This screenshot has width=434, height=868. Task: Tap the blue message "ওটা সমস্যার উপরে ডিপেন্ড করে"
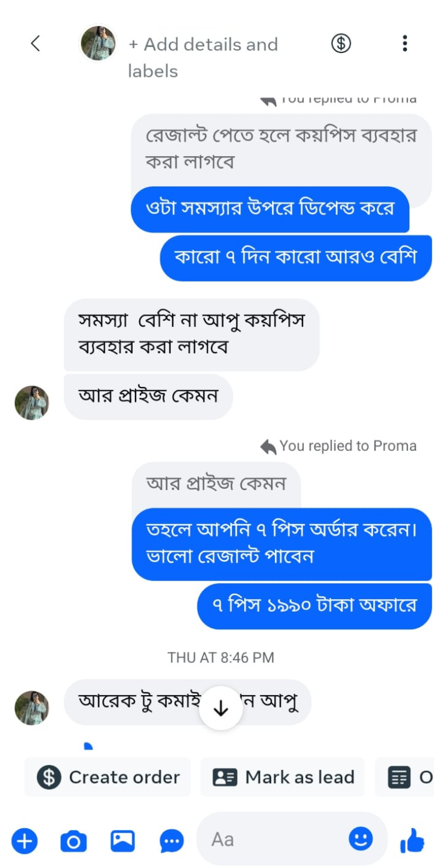(269, 209)
